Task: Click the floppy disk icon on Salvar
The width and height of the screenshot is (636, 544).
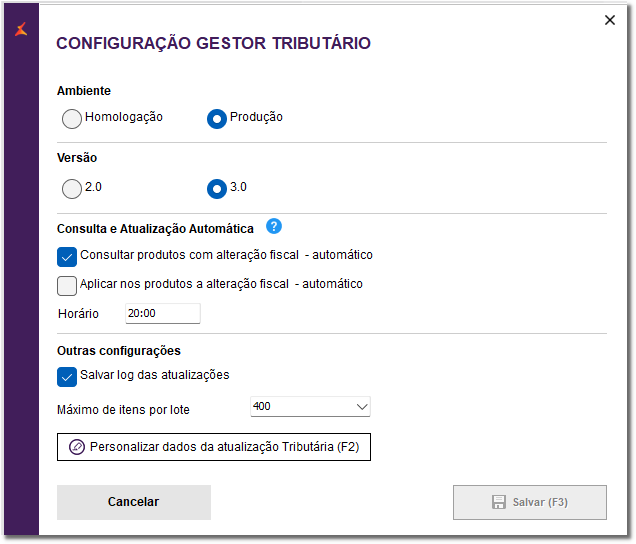Action: pyautogui.click(x=499, y=502)
